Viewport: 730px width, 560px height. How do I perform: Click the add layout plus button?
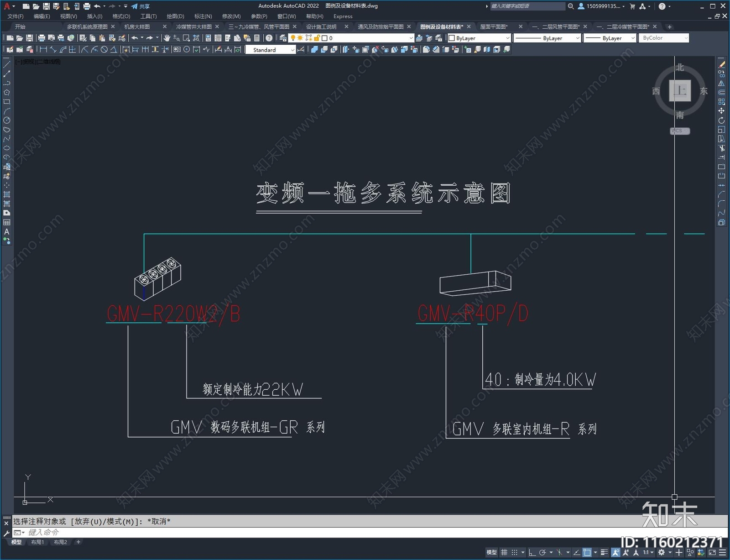pos(78,542)
